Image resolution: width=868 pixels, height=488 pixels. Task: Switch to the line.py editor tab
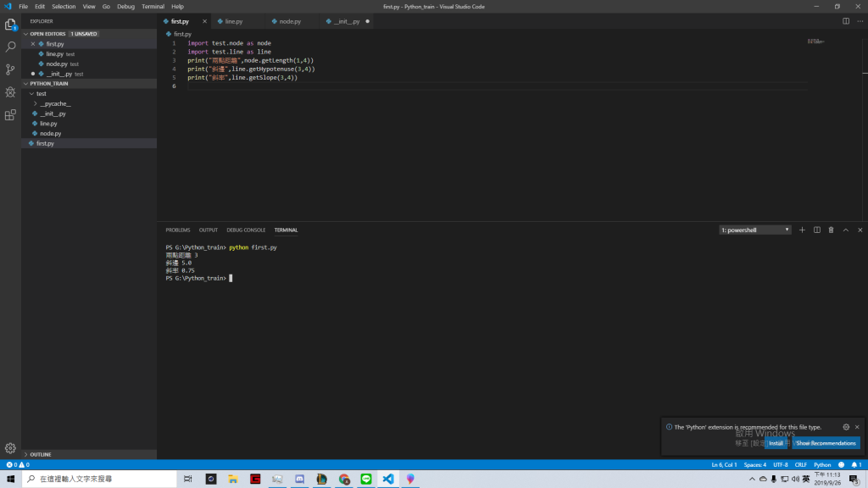[x=234, y=21]
